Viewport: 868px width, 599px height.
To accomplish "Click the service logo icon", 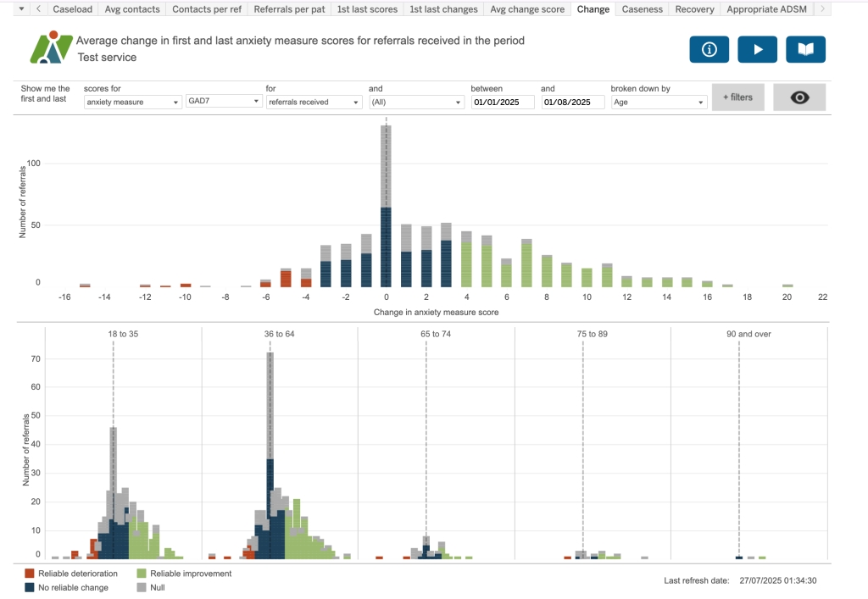I will (x=50, y=48).
